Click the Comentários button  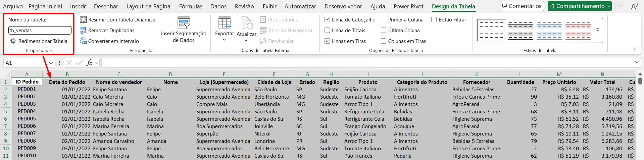[x=522, y=6]
